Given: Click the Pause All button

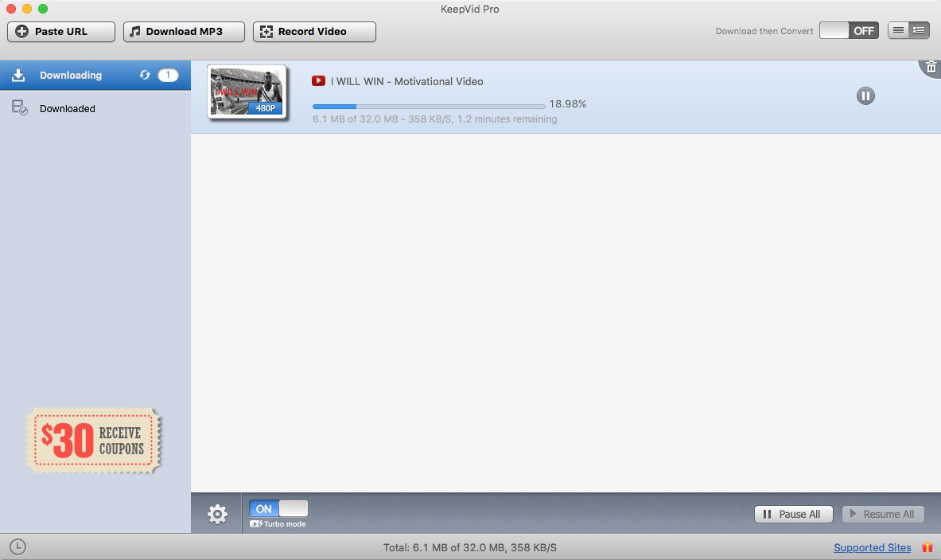Looking at the screenshot, I should click(x=793, y=515).
